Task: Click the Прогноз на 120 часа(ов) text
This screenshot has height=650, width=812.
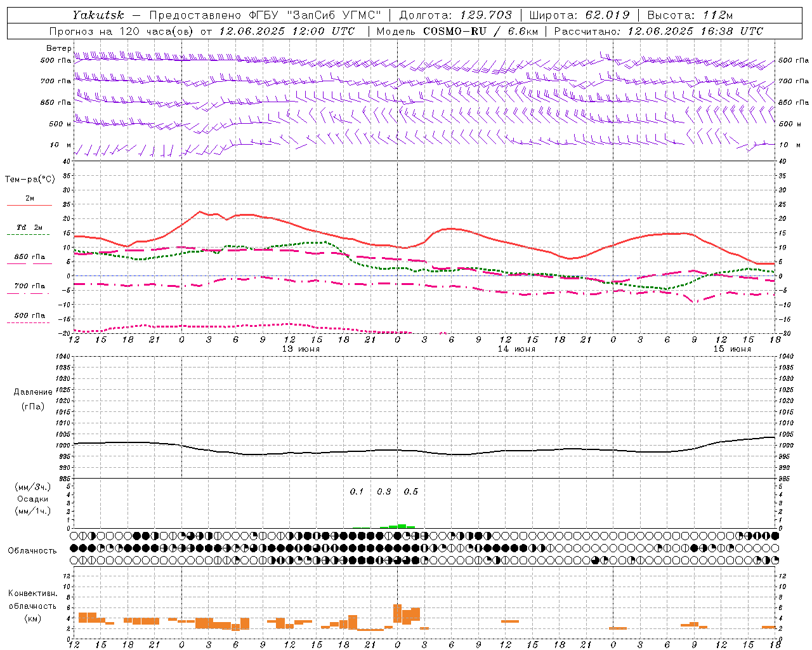Action: tap(122, 31)
